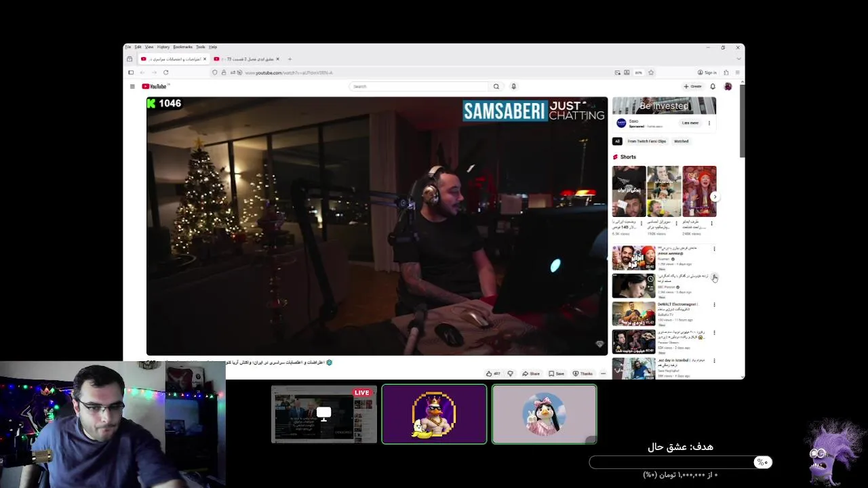
Task: Open tracking protection shield icon
Action: [215, 73]
